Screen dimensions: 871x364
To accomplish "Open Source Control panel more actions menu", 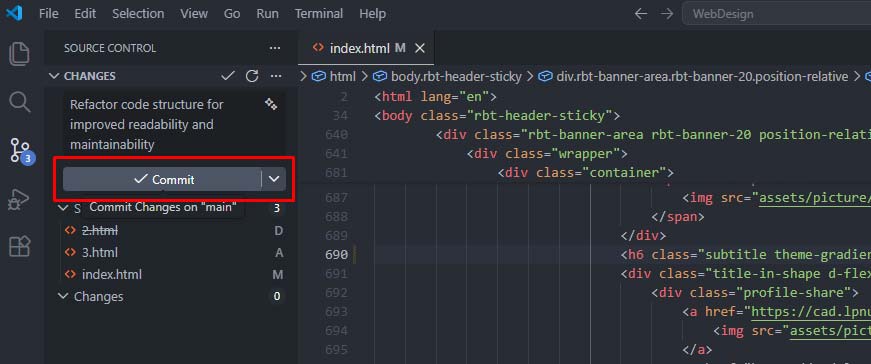I will [x=274, y=48].
